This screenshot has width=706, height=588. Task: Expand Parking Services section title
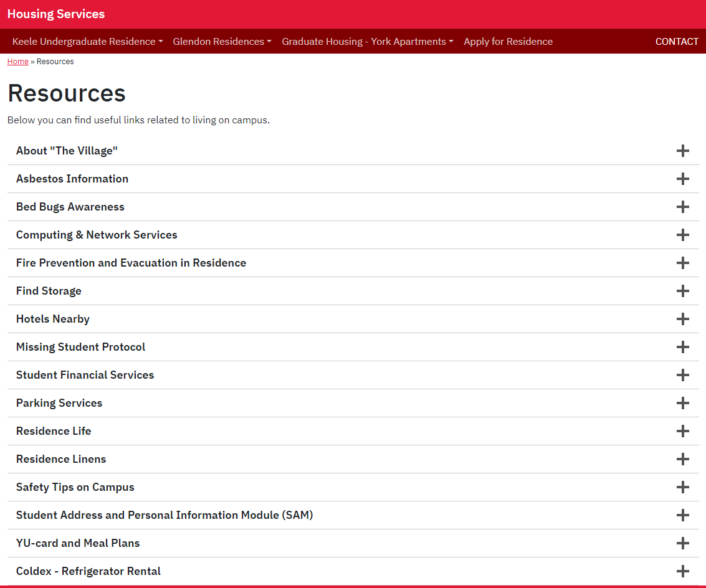[59, 403]
